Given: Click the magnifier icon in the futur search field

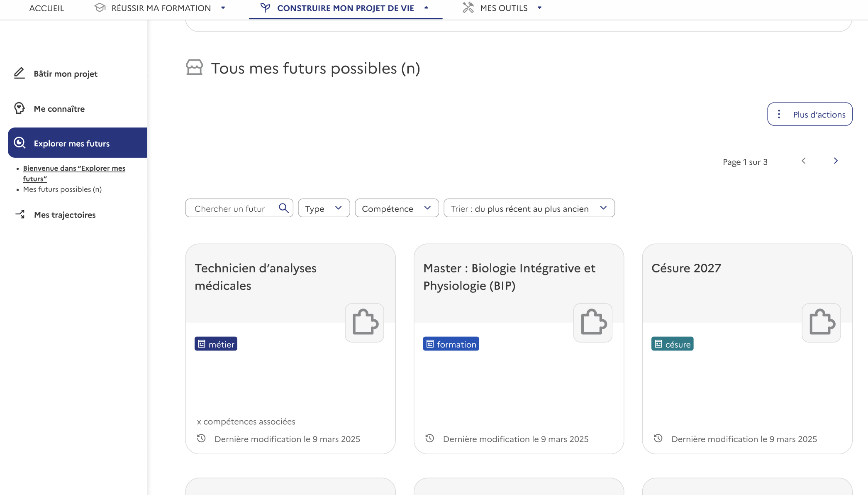Looking at the screenshot, I should point(284,208).
